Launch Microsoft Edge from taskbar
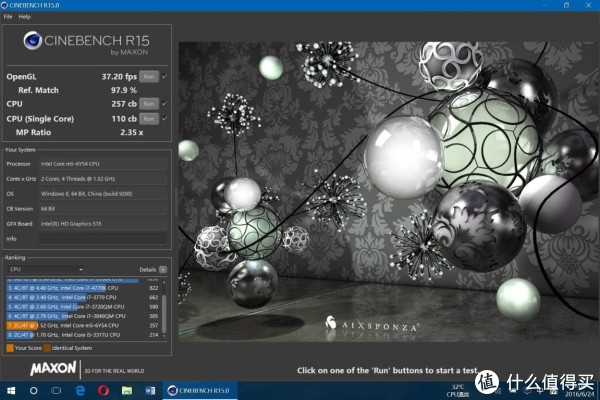 click(80, 390)
